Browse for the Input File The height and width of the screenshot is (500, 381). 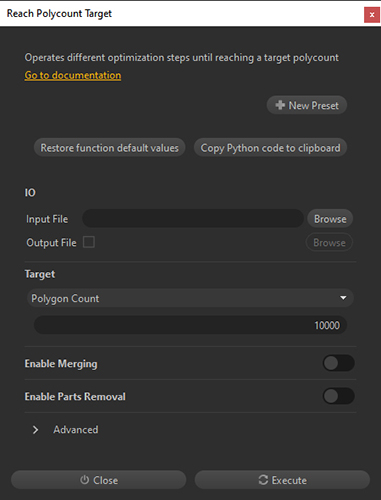pyautogui.click(x=330, y=219)
